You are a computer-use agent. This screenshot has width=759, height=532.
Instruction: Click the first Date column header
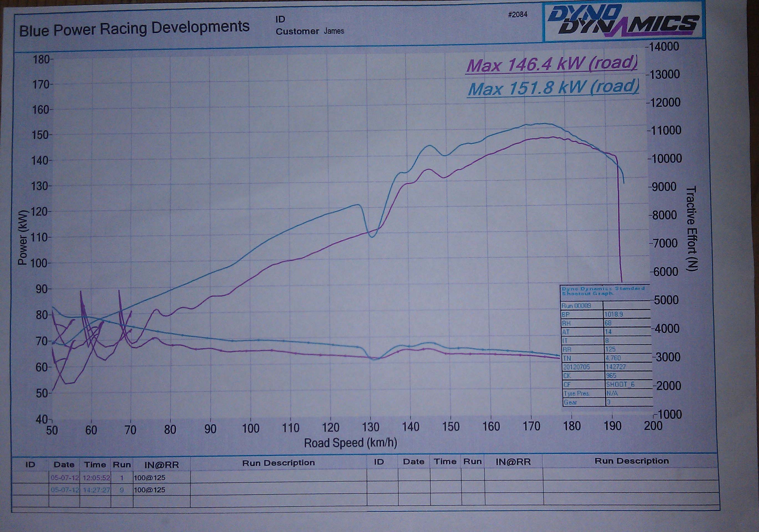coord(64,465)
